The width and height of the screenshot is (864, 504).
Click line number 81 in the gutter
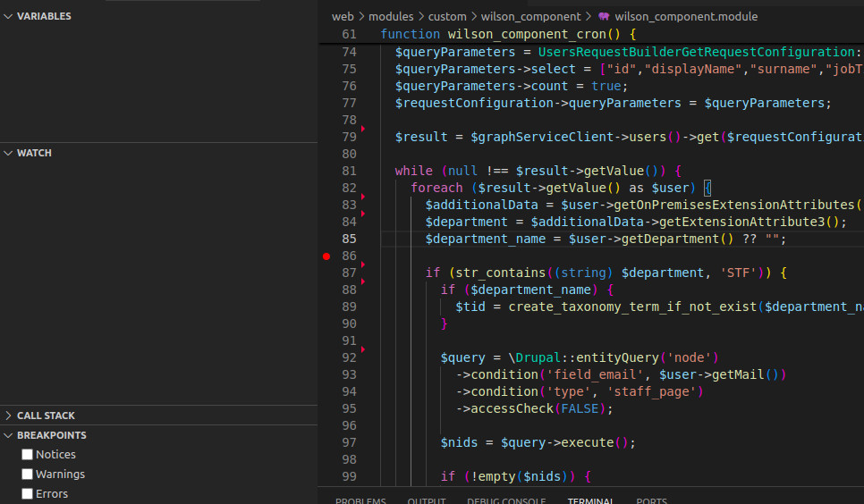click(x=349, y=171)
